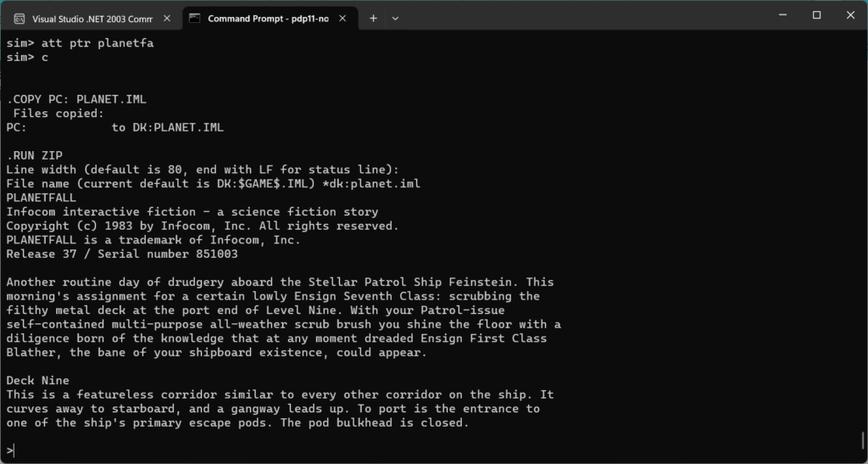Close the Windows Terminal window
The width and height of the screenshot is (868, 464).
tap(851, 14)
